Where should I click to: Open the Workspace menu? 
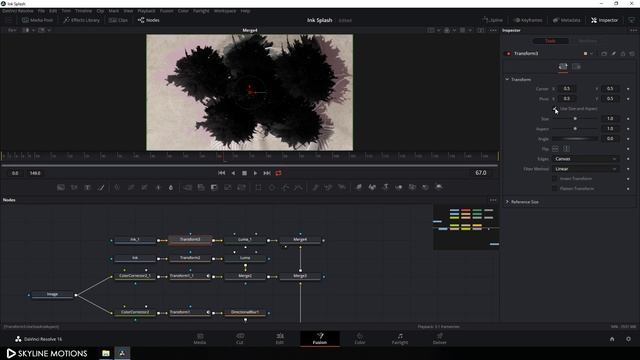(225, 11)
